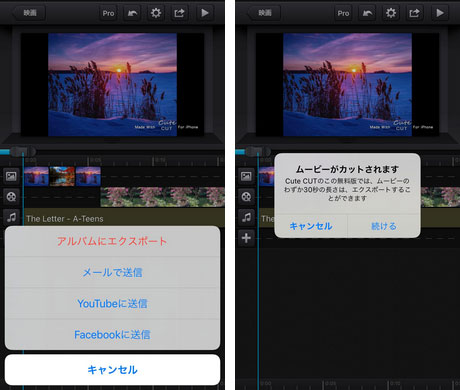Play the movie in left screenshot
The width and height of the screenshot is (460, 390).
(x=204, y=13)
